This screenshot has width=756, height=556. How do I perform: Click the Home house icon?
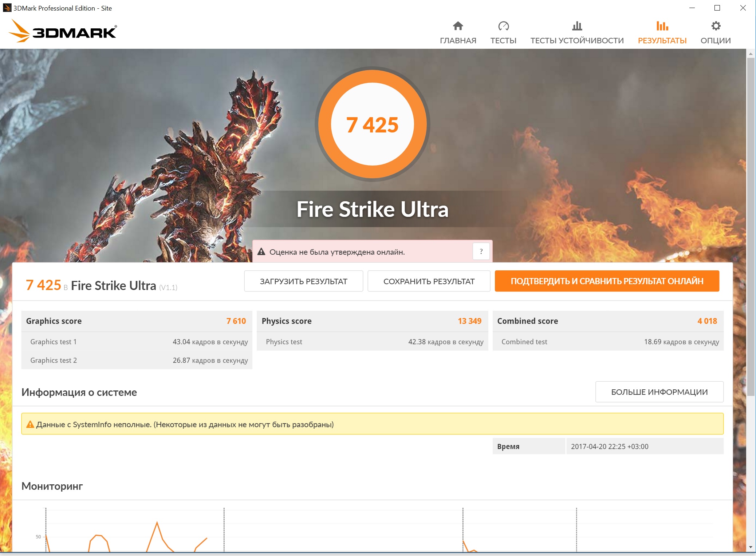[458, 26]
